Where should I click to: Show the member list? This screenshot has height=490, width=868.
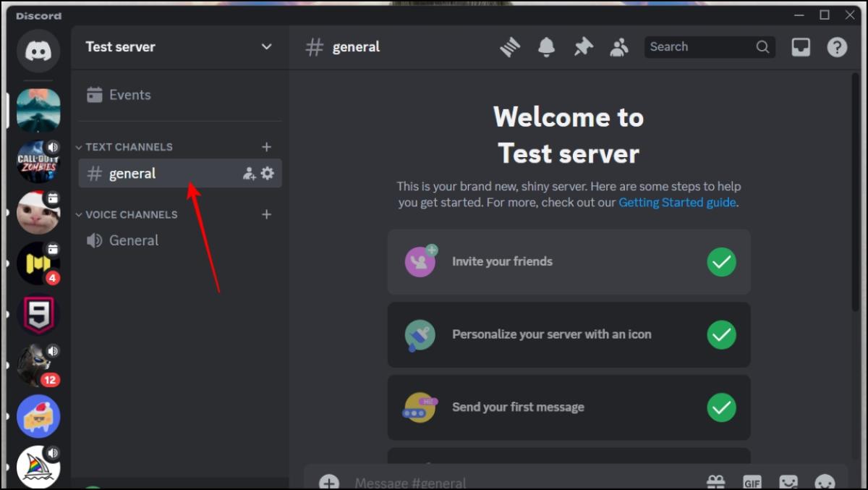pyautogui.click(x=619, y=46)
